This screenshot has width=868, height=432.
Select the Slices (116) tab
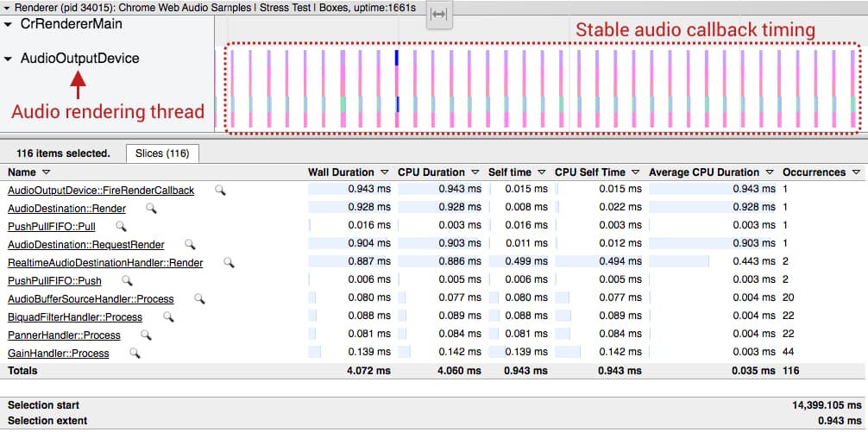click(162, 153)
